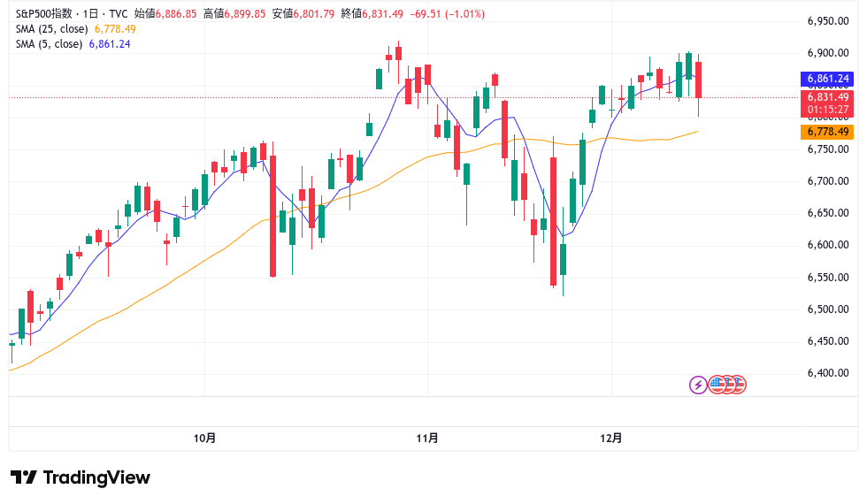Viewport: 867px width, 504px height.
Task: Select the SMA (25, close) indicator legend
Action: 51,29
